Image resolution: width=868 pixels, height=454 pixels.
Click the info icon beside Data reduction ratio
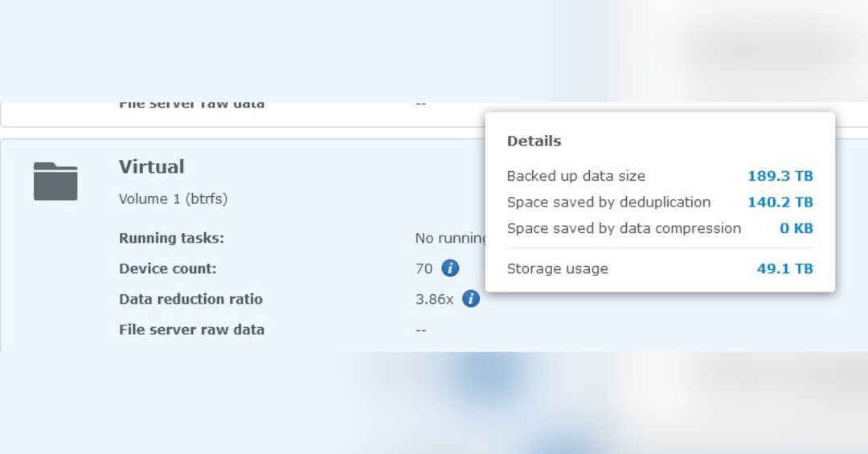click(470, 299)
